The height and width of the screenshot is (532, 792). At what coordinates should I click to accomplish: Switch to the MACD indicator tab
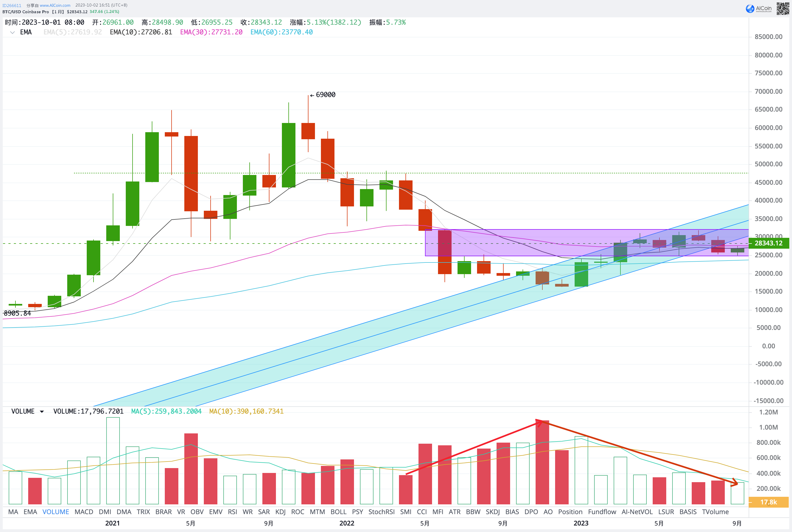[x=83, y=512]
